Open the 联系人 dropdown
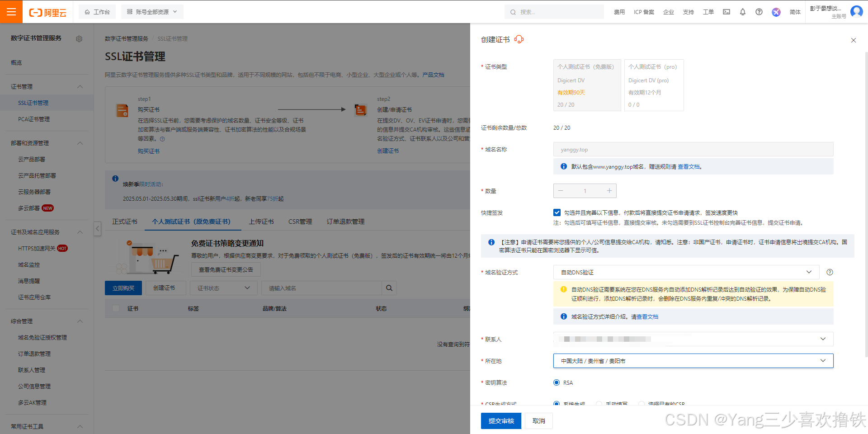Viewport: 868px width, 434px height. (693, 339)
